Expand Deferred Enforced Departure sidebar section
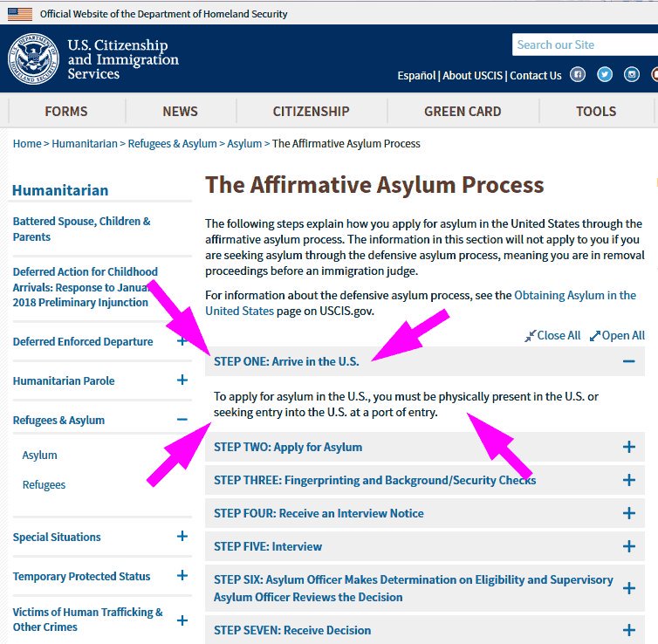Viewport: 658px width, 644px height. coord(182,341)
